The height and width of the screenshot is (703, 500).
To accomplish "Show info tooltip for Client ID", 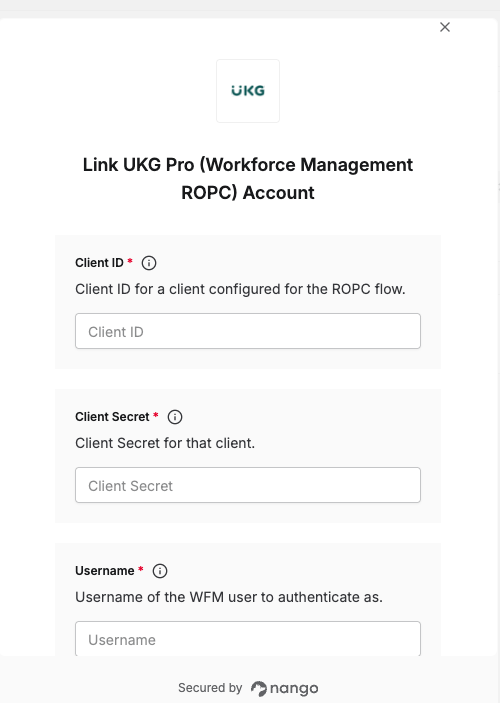I will [x=149, y=263].
